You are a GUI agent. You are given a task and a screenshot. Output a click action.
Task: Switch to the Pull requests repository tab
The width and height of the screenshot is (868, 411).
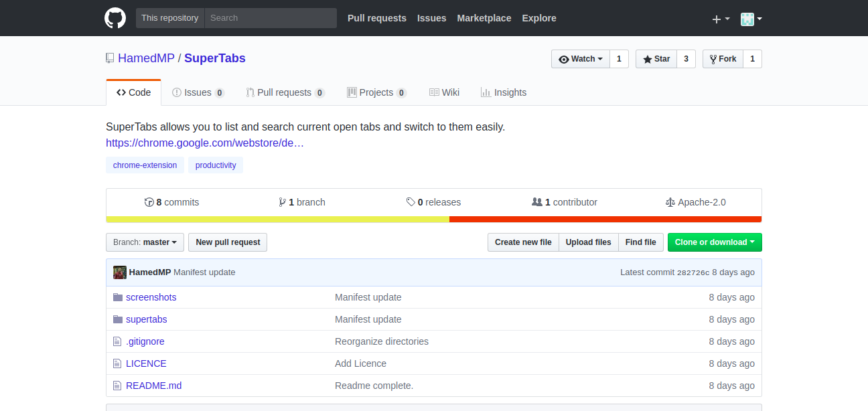click(285, 92)
